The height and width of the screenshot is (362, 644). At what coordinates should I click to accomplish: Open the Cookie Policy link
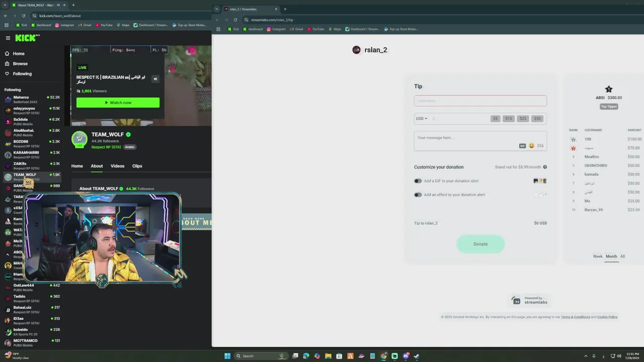(x=607, y=317)
